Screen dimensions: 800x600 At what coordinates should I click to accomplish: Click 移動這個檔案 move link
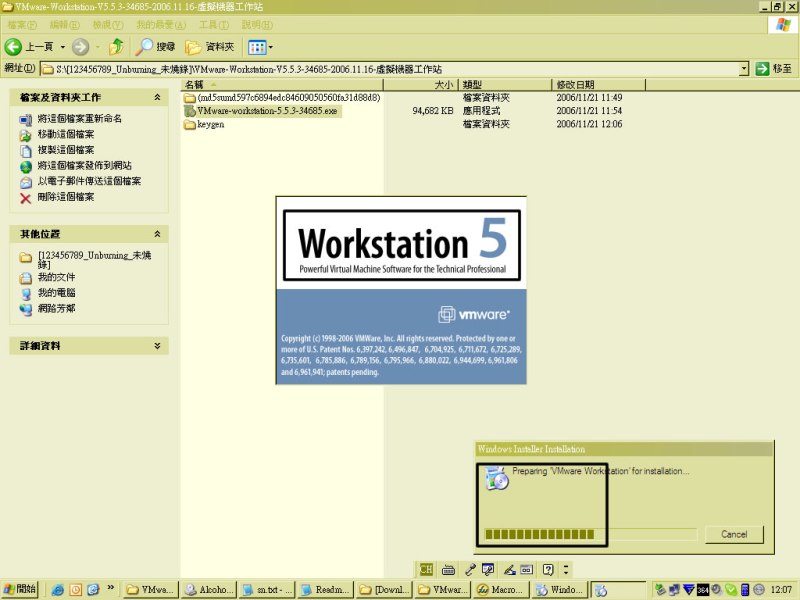(65, 134)
